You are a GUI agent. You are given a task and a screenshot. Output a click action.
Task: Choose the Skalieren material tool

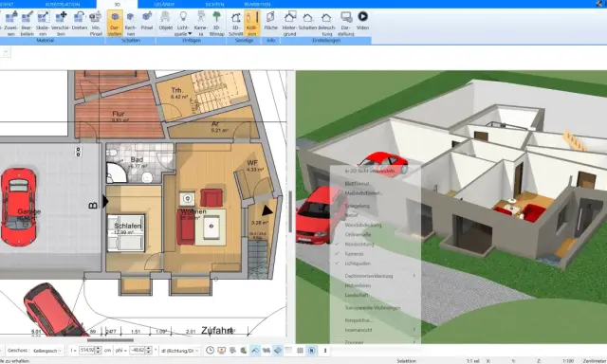(x=42, y=23)
